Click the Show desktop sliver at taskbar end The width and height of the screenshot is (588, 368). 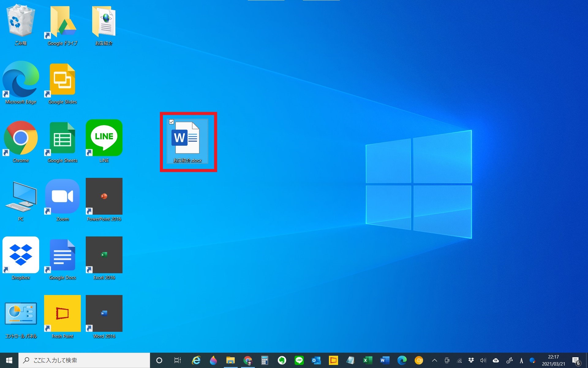[x=586, y=360]
